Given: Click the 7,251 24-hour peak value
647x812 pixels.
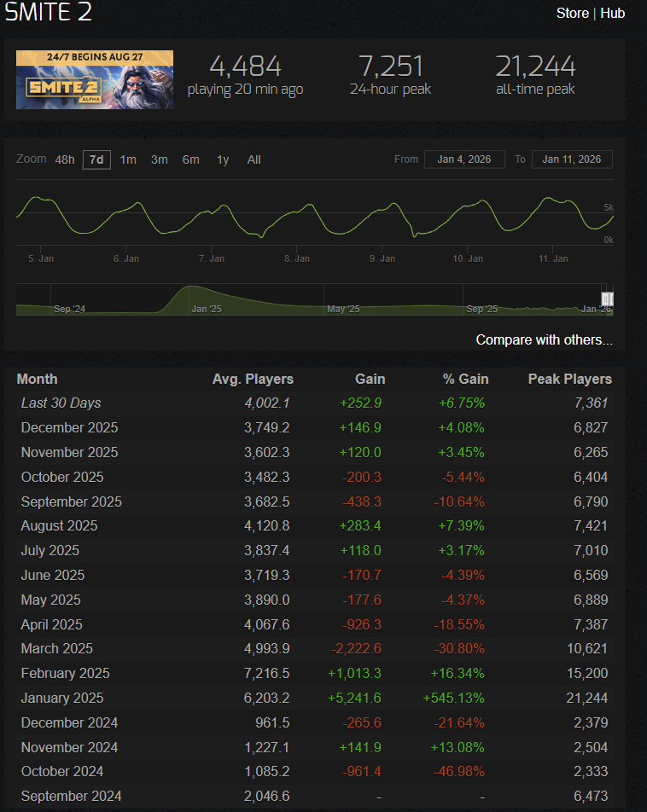Looking at the screenshot, I should pos(390,67).
